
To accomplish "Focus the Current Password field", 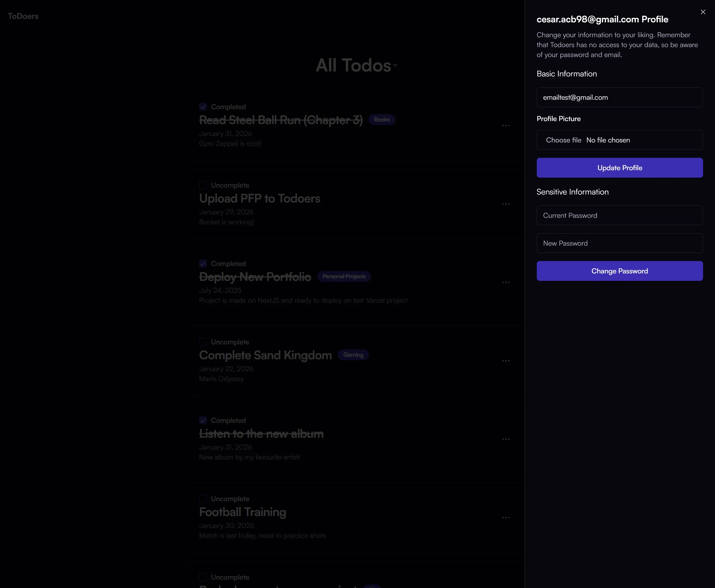I will coord(619,215).
